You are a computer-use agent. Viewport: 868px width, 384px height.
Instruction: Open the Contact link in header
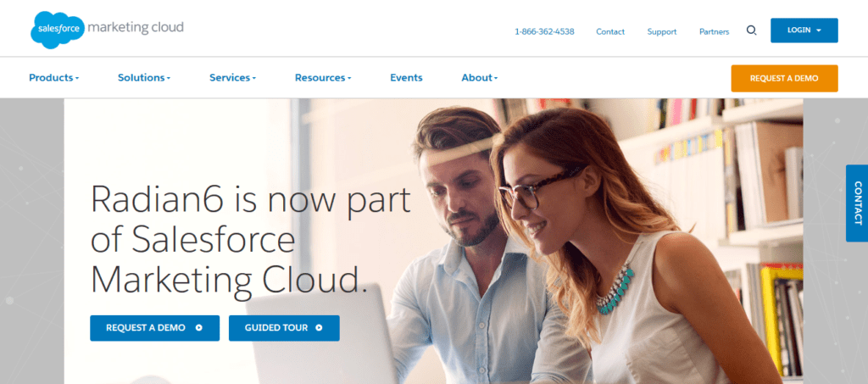(610, 31)
